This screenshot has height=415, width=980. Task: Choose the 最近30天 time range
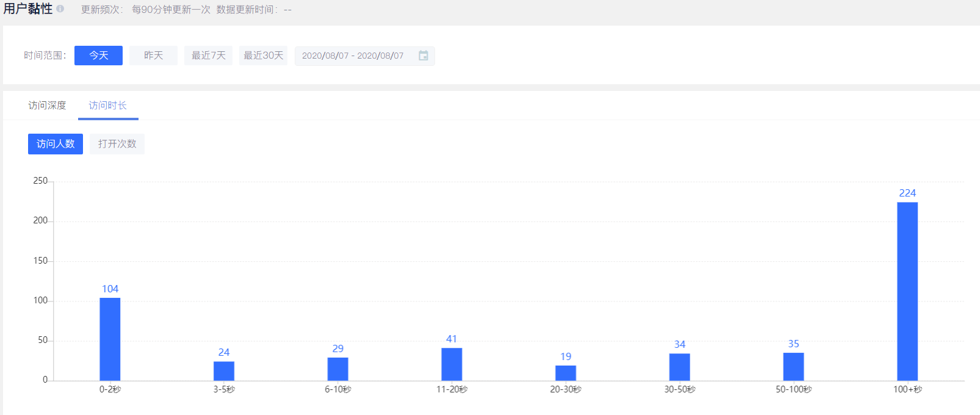[263, 56]
